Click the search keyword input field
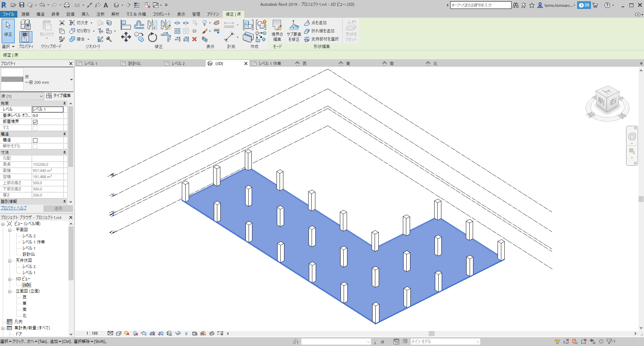This screenshot has height=346, width=644. tap(480, 5)
